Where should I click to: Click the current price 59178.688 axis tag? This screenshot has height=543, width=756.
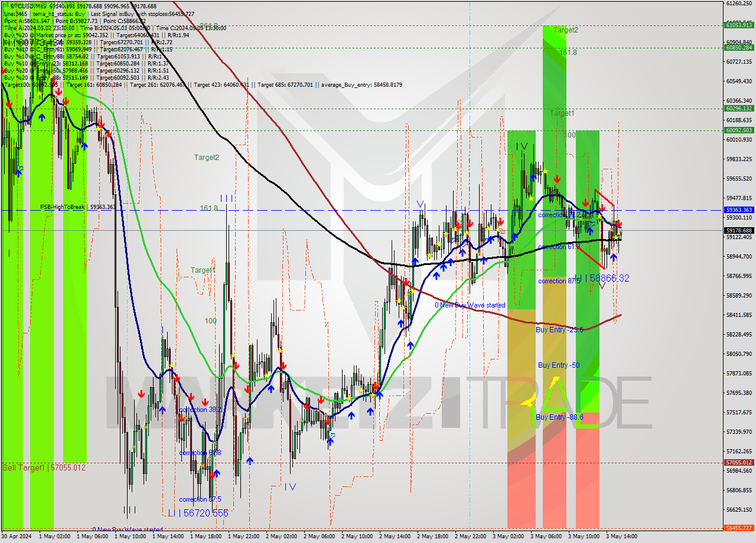[x=739, y=230]
